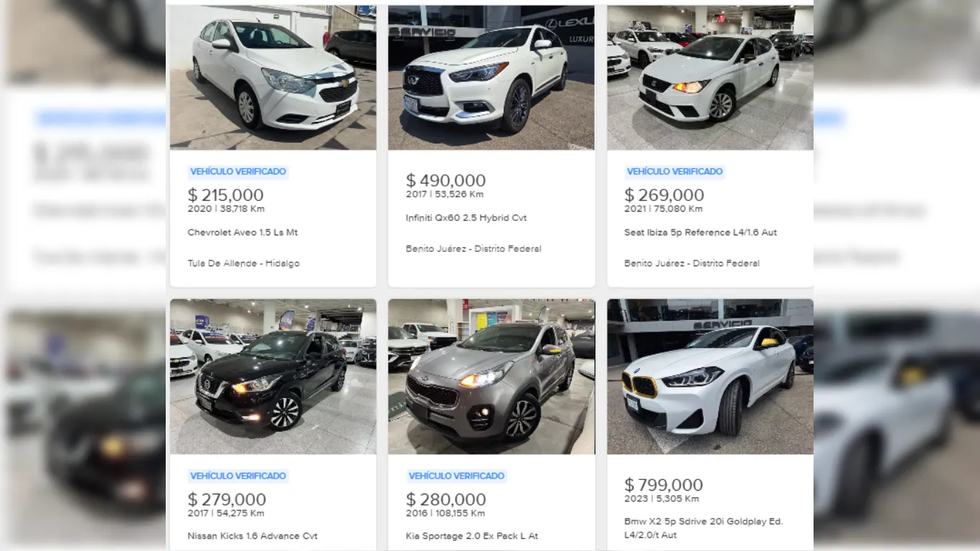Open the white Seat Ibiza photo
Image resolution: width=980 pixels, height=551 pixels.
coord(710,77)
